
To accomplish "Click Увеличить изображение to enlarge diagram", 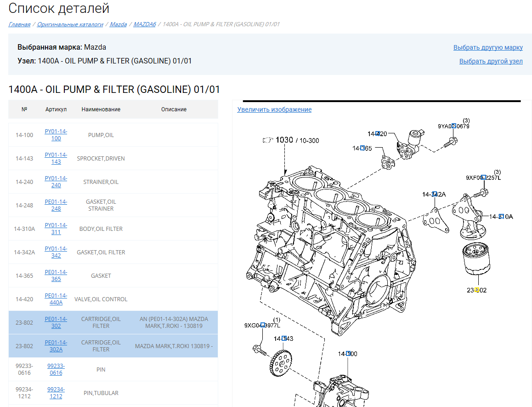I will pyautogui.click(x=274, y=109).
